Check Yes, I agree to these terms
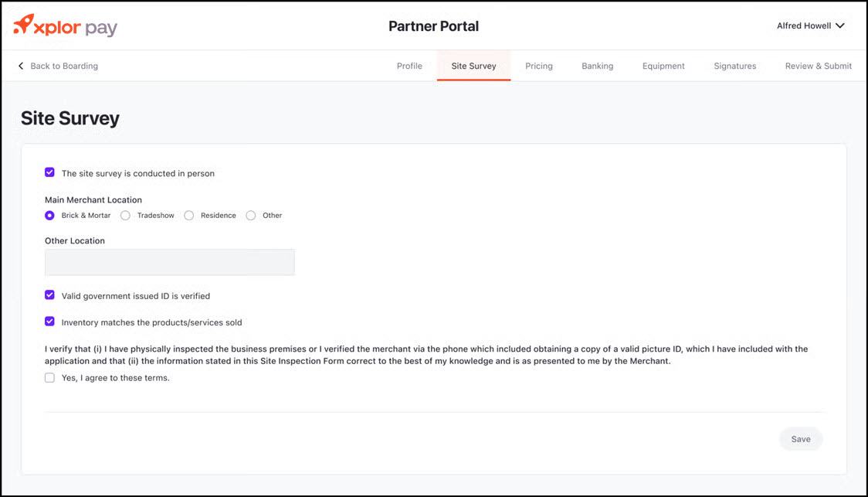 [50, 378]
